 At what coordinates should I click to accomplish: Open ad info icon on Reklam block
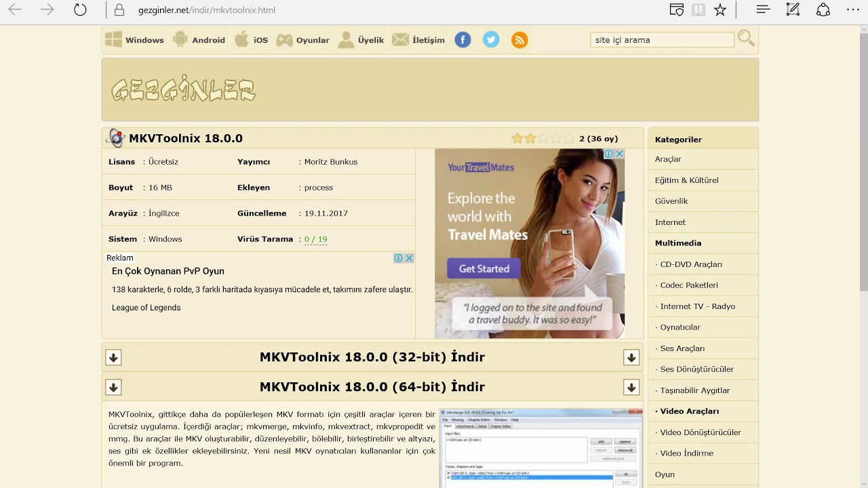click(x=399, y=258)
